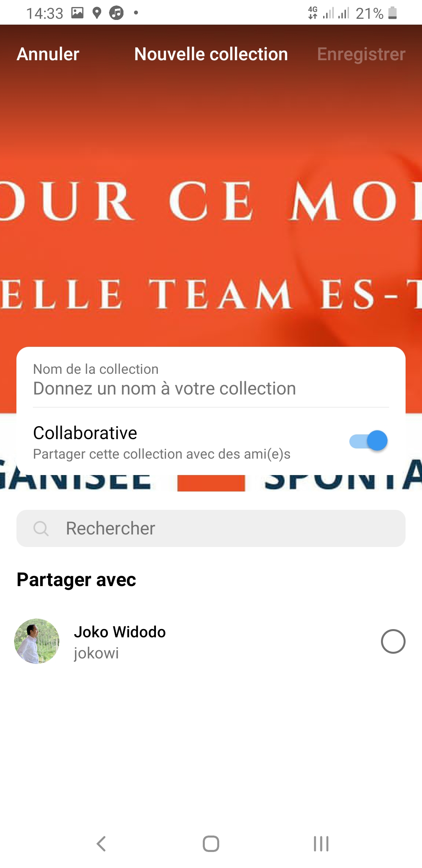
Task: Tap Nouvelle collection title
Action: [211, 54]
